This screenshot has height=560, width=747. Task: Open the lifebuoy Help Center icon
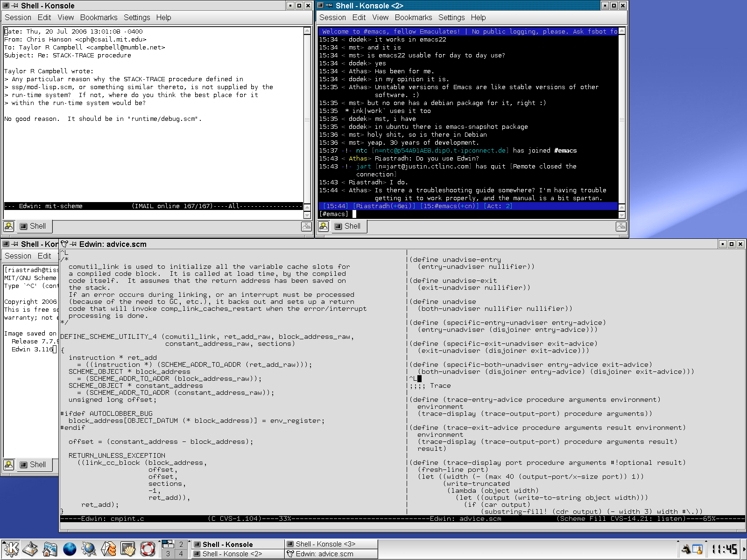148,549
